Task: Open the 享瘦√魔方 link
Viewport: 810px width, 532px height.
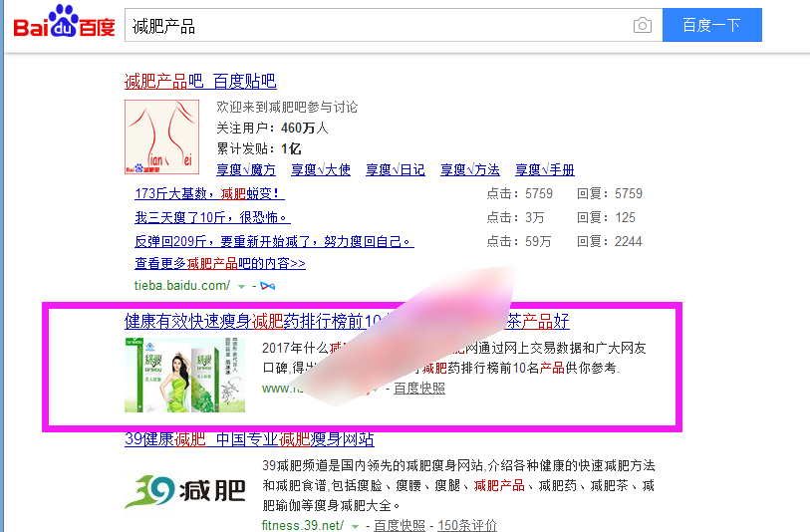Action: pos(246,169)
